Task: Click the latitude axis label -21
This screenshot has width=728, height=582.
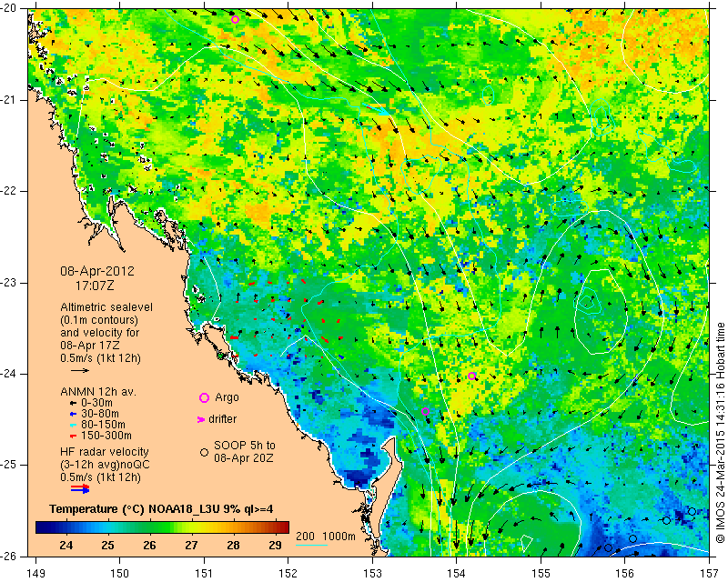Action: (x=9, y=100)
